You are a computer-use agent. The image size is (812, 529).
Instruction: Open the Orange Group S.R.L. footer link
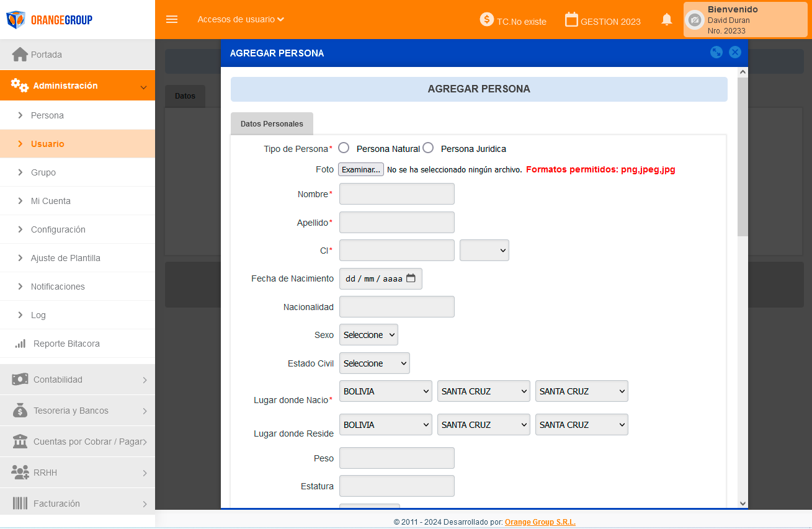540,522
